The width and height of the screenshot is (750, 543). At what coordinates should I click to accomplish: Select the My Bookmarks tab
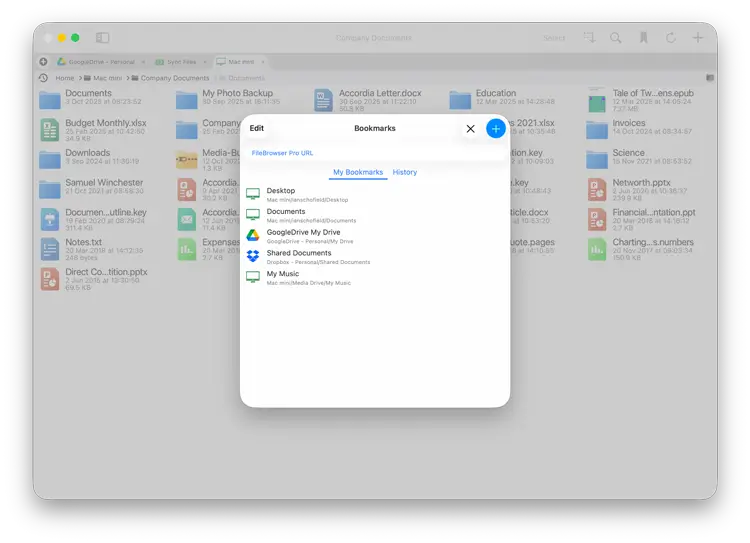358,172
